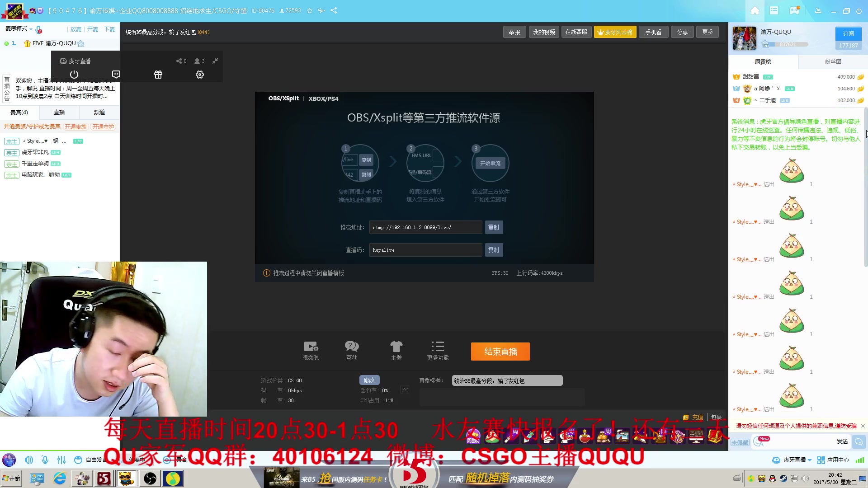Expand the 更多 menu at top right

[708, 32]
